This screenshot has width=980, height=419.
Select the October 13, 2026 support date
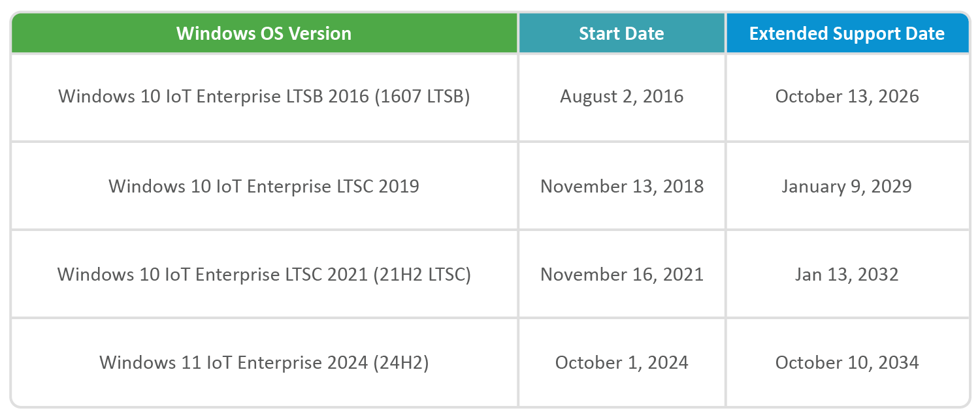click(x=847, y=97)
